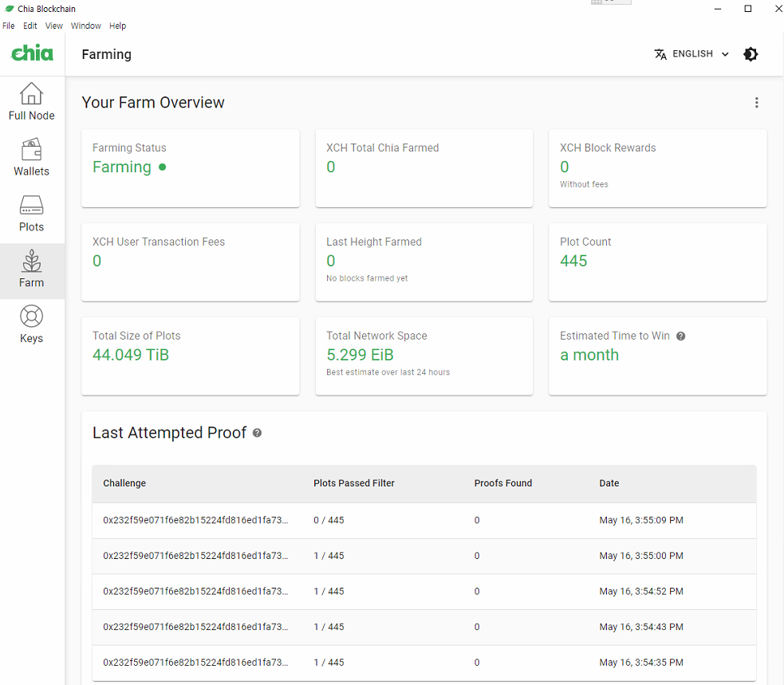Maximize the Chia Blockchain window

748,9
